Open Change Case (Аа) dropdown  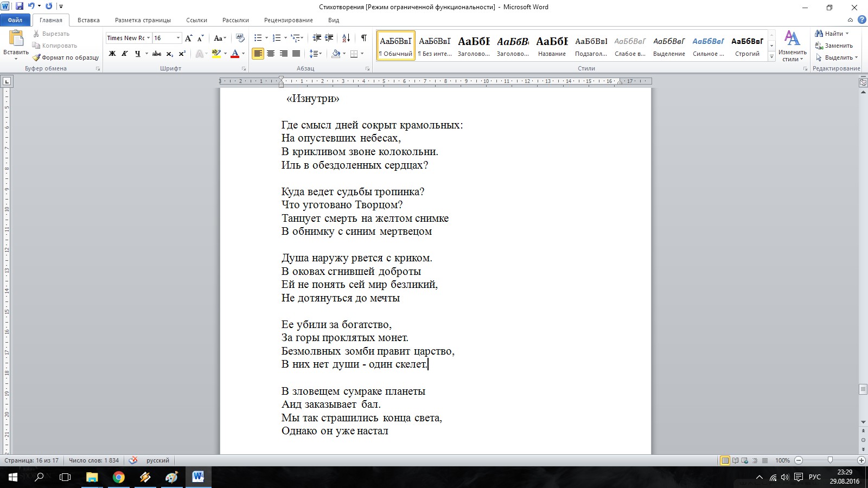[x=220, y=38]
